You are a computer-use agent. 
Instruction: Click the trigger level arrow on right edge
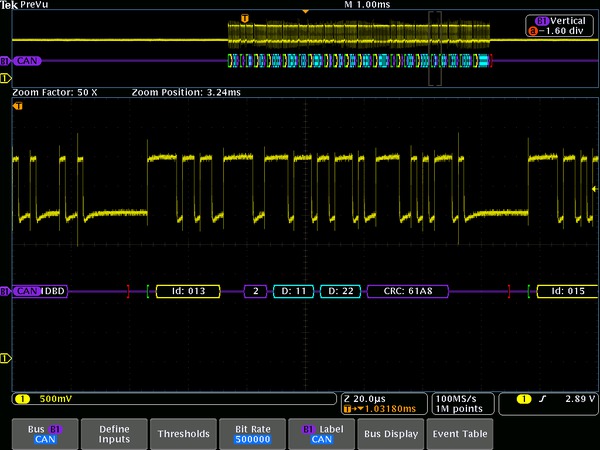point(595,188)
